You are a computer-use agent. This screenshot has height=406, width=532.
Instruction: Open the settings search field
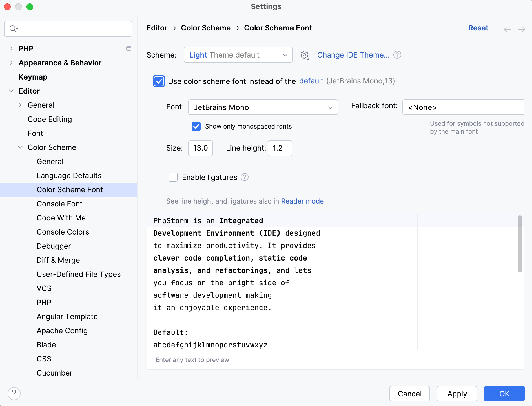68,28
